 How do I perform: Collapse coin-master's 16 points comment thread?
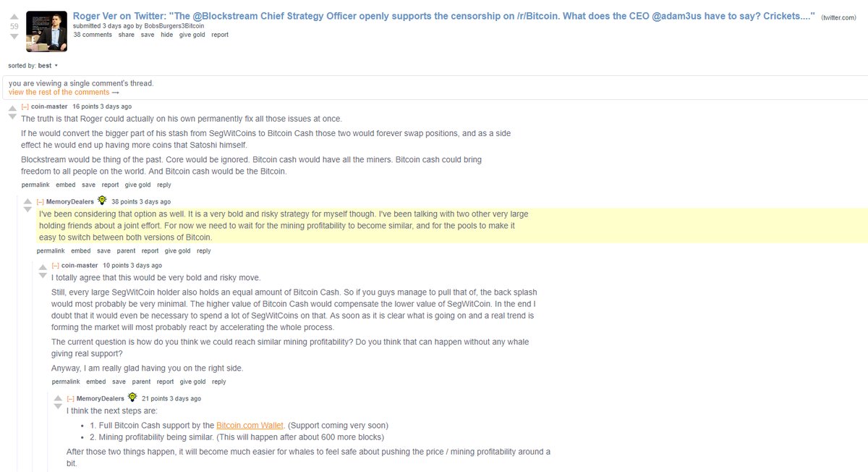point(25,106)
